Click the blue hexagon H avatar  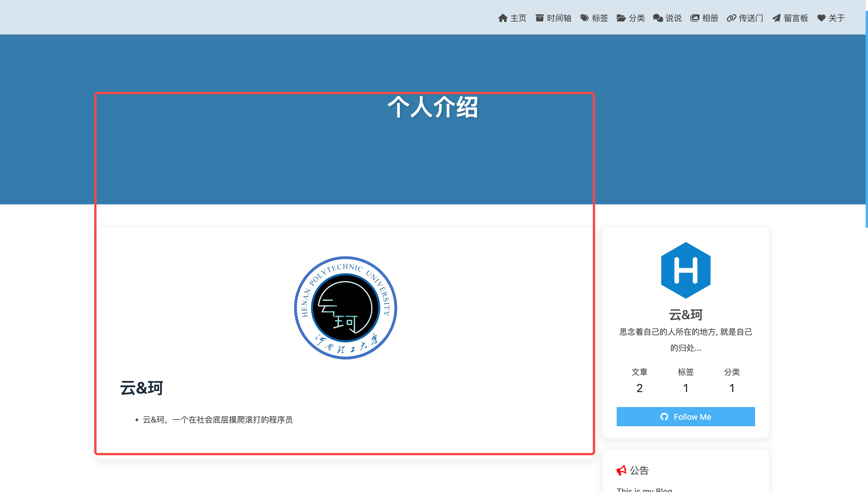click(x=685, y=270)
